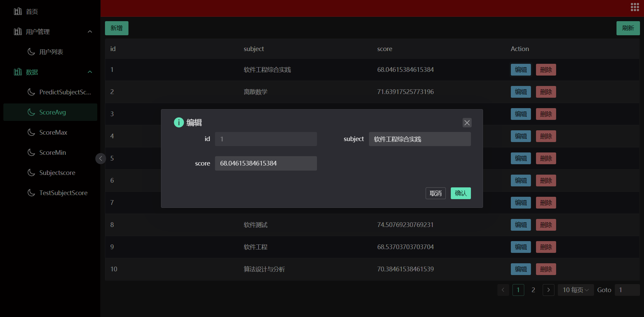Screen dimensions: 644x317
Task: Close the edit dialog with X icon
Action: (x=467, y=123)
